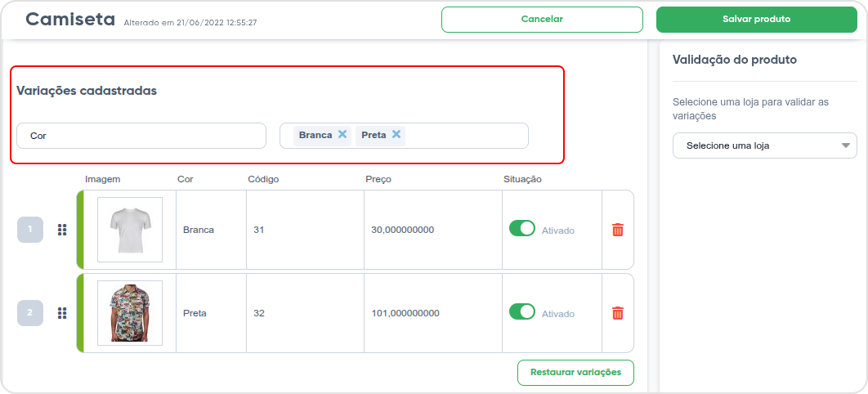Click Restaurar variações button
The width and height of the screenshot is (868, 394).
click(575, 373)
